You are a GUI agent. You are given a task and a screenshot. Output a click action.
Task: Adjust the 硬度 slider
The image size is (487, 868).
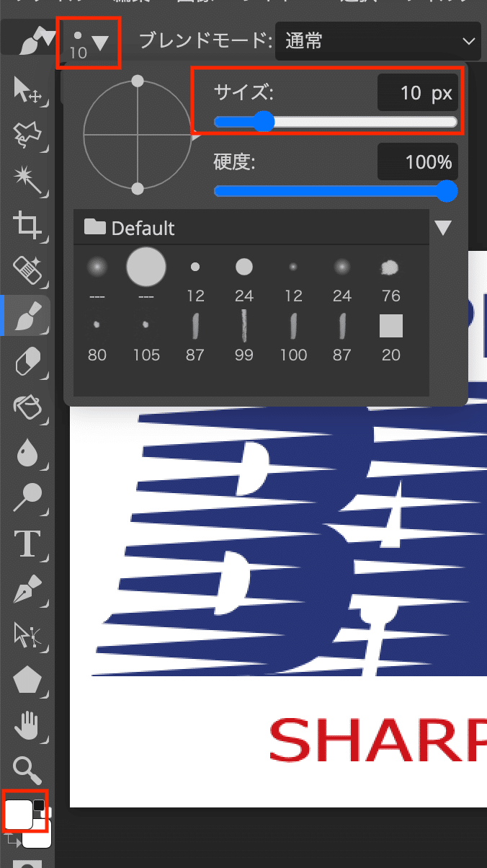336,191
